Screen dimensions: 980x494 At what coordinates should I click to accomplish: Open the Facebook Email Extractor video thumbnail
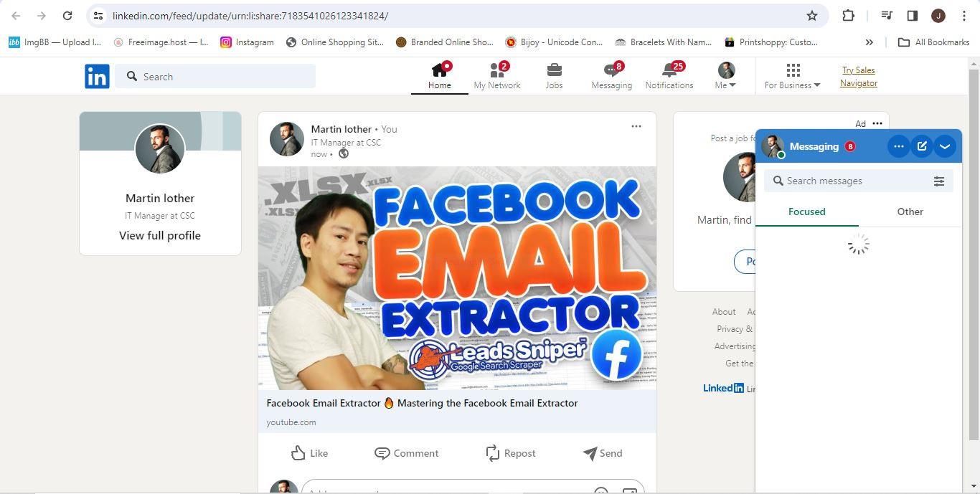coord(457,278)
